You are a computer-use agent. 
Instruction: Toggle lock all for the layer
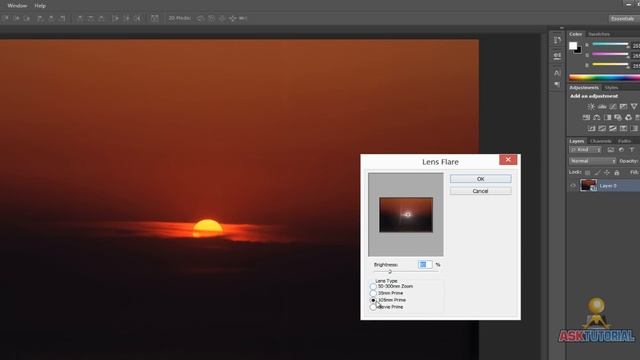(x=617, y=173)
